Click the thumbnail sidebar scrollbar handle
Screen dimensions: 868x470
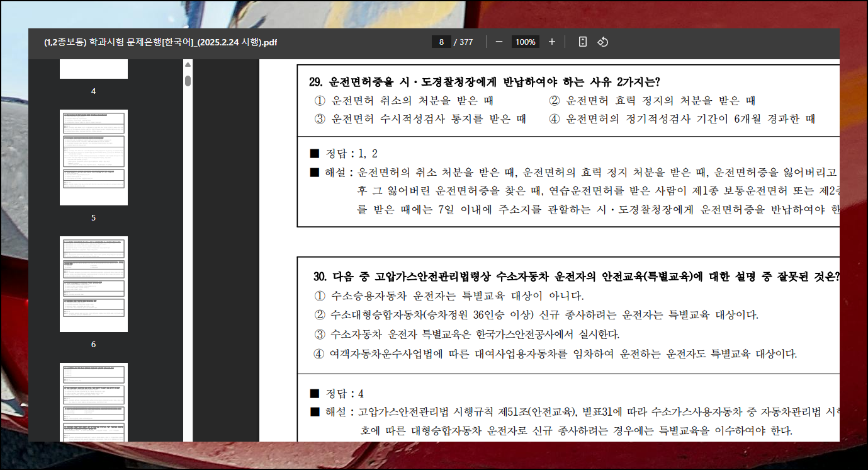pyautogui.click(x=188, y=81)
